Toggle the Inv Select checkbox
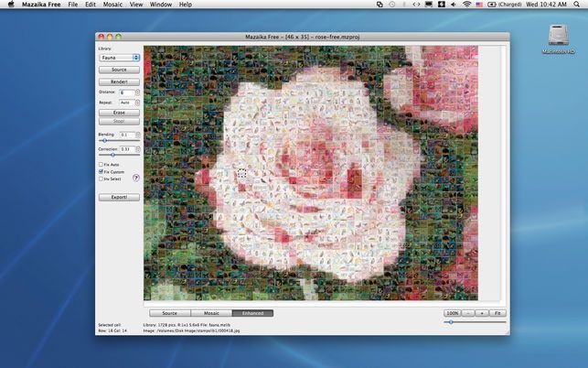The image size is (588, 368). (102, 179)
